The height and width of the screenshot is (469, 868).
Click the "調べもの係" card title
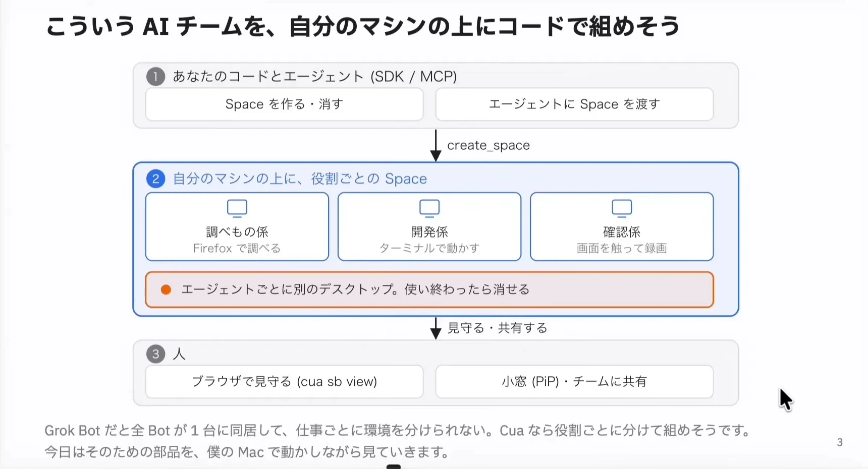(237, 232)
